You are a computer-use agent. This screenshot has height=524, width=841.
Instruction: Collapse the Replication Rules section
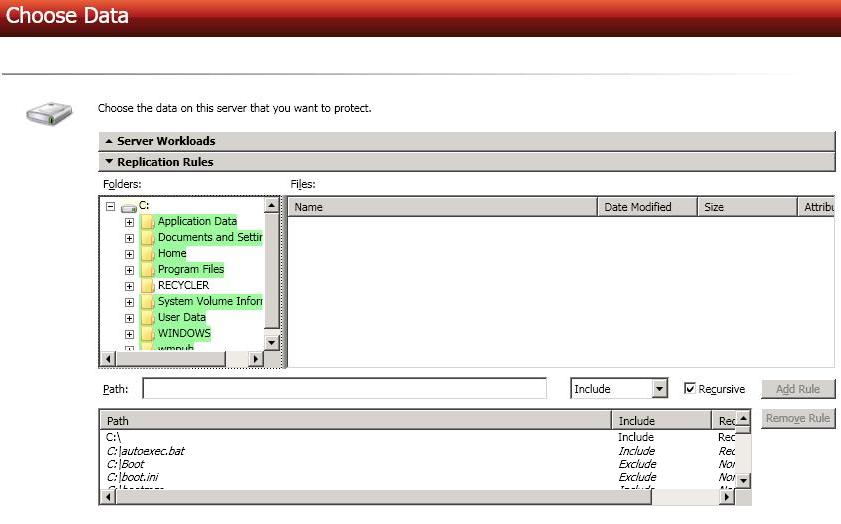[109, 162]
